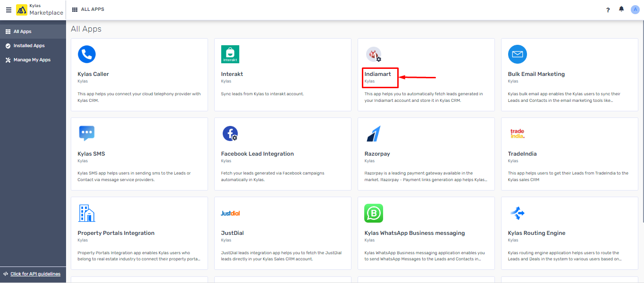
Task: Click the Facebook Lead Integration description
Action: coord(273,176)
